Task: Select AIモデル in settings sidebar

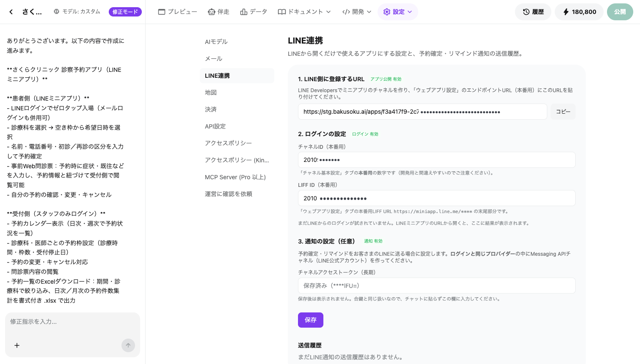Action: (237, 42)
